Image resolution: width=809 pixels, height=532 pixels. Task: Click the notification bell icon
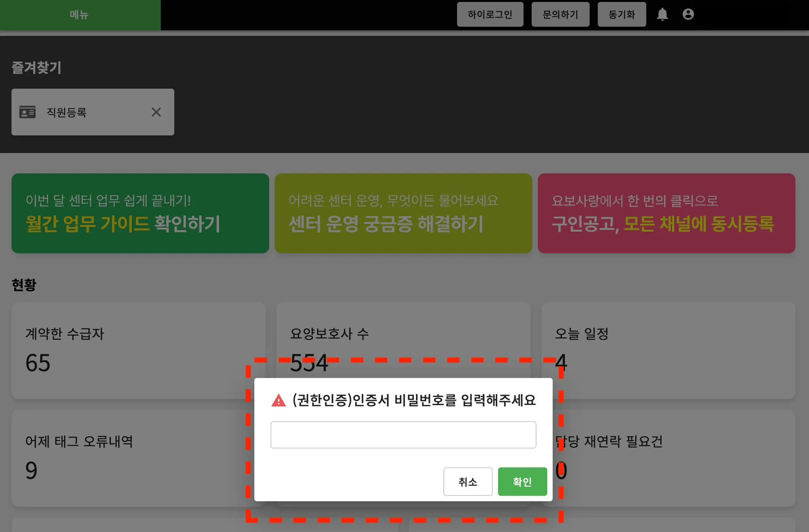pyautogui.click(x=662, y=15)
